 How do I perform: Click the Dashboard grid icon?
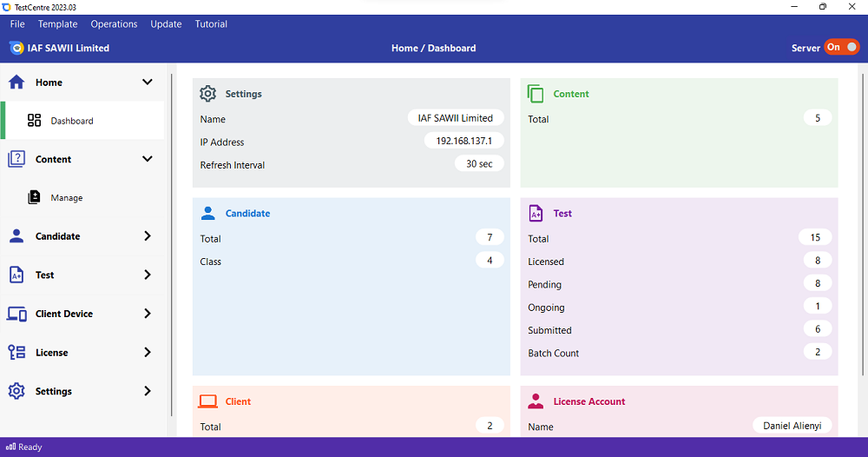click(35, 120)
